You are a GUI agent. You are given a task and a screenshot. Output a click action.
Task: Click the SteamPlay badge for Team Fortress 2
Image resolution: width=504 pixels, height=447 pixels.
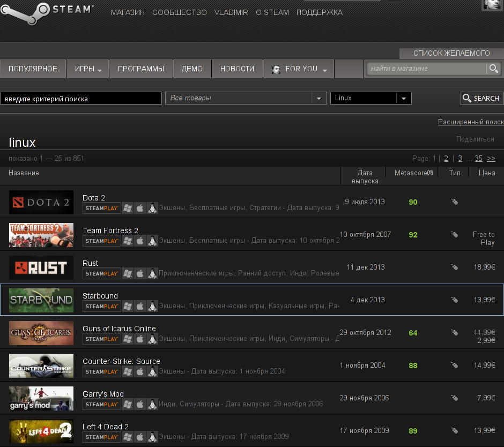pos(101,241)
